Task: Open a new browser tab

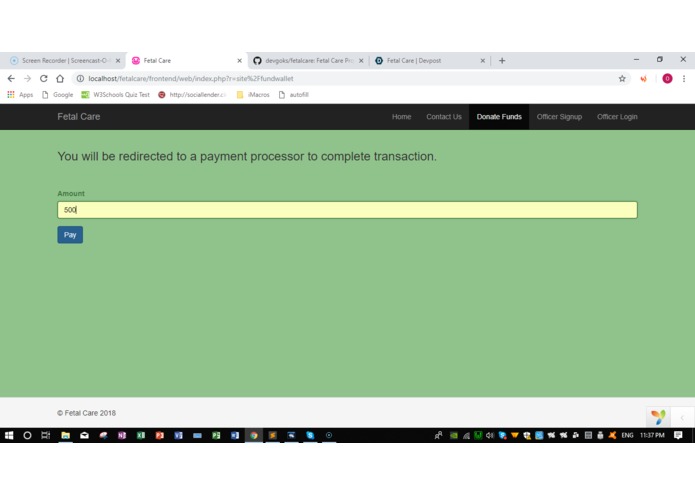Action: [x=502, y=61]
